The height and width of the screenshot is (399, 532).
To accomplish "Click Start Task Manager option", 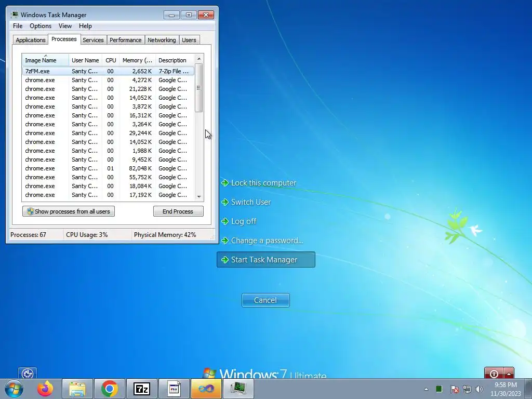I will [x=266, y=260].
